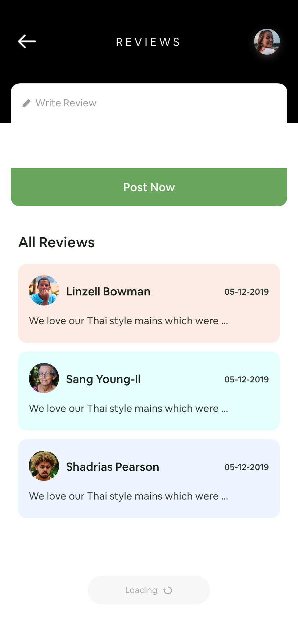
Task: Expand truncated review text by Sang Young-Il
Action: click(x=128, y=408)
